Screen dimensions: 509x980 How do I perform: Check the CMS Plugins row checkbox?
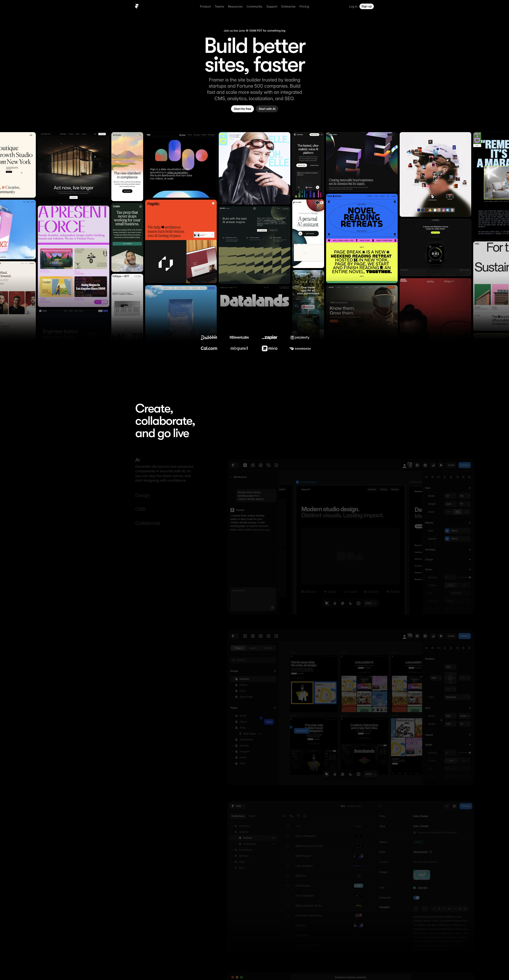pyautogui.click(x=288, y=856)
